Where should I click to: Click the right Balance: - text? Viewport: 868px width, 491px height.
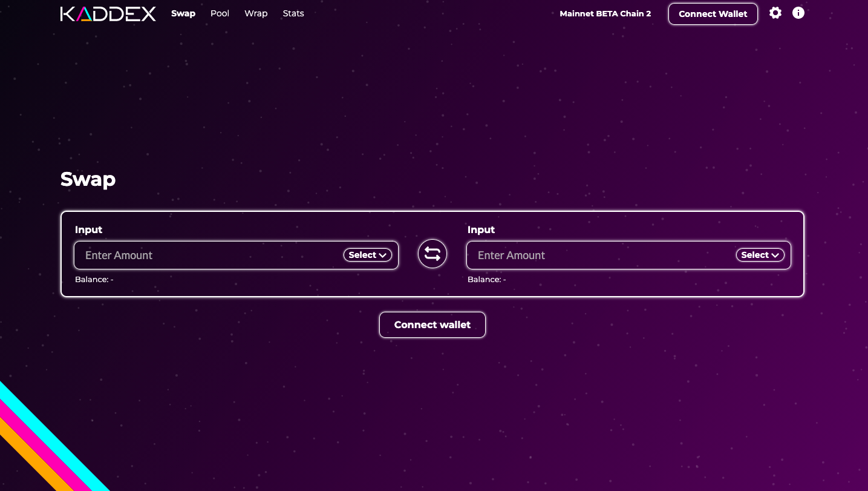pos(487,280)
